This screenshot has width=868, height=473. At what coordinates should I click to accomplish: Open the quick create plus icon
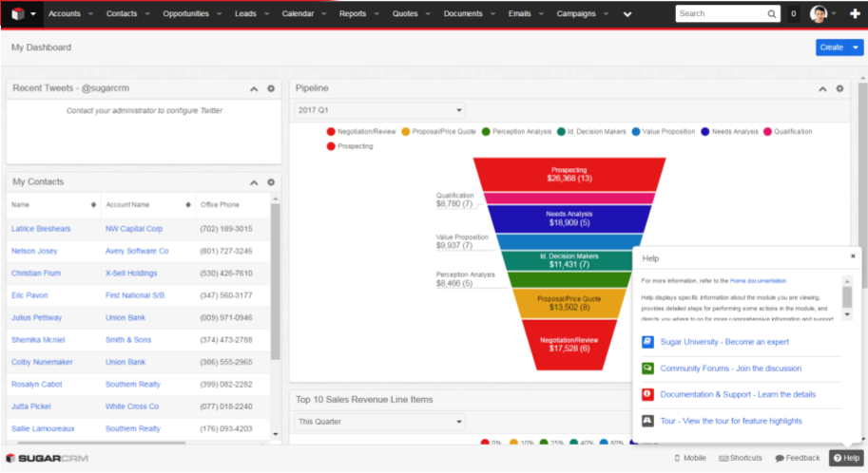point(855,14)
